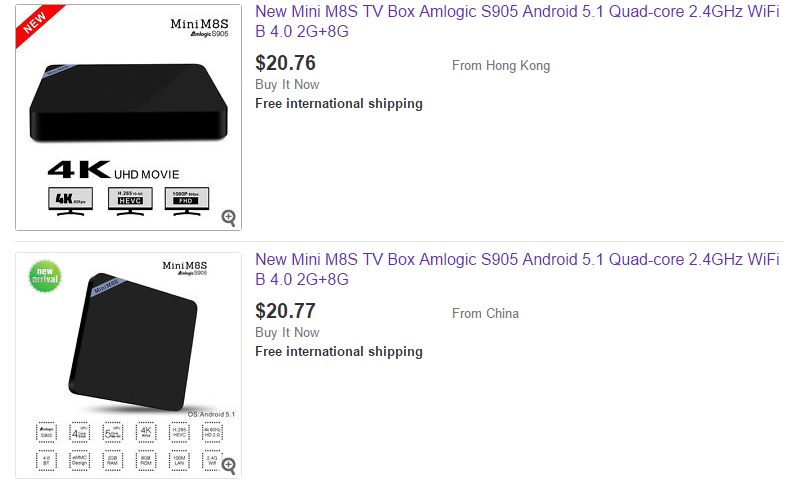Click the zoom magnifier on the second listing image
788x484 pixels.
pos(229,466)
